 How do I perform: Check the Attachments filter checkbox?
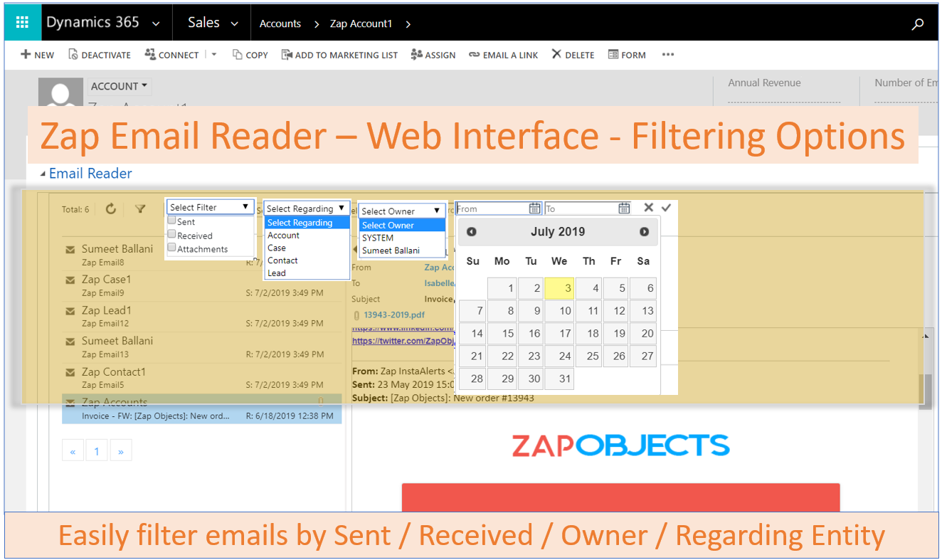(171, 248)
